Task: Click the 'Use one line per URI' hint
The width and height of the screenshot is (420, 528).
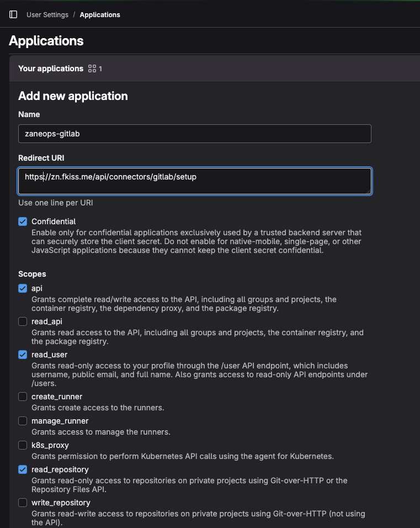Action: (x=56, y=203)
